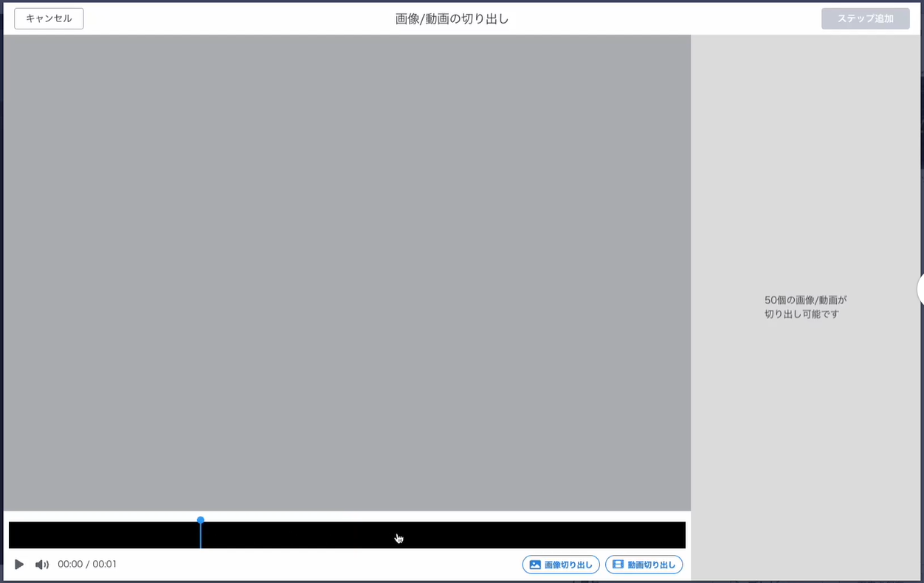Start 動画切り出し video extraction
The width and height of the screenshot is (924, 583).
(x=644, y=564)
